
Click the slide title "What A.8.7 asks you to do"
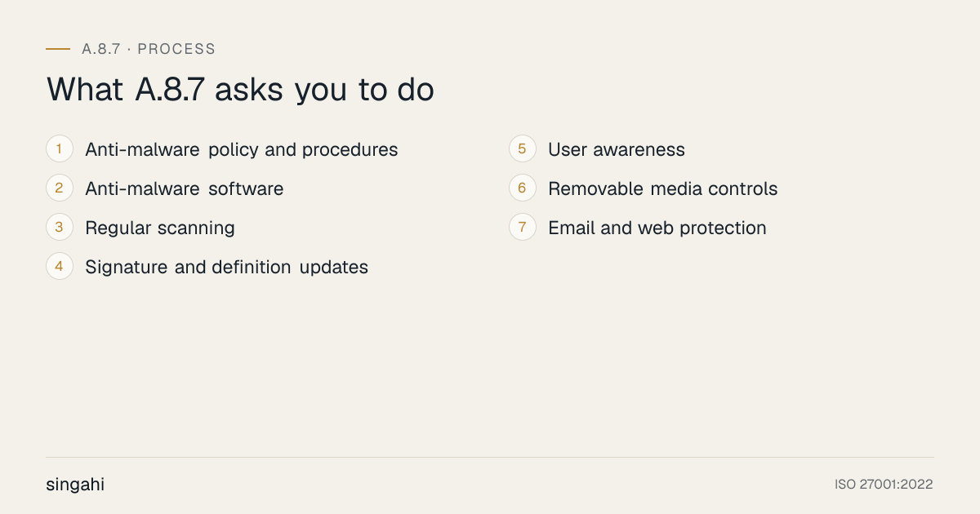coord(240,90)
